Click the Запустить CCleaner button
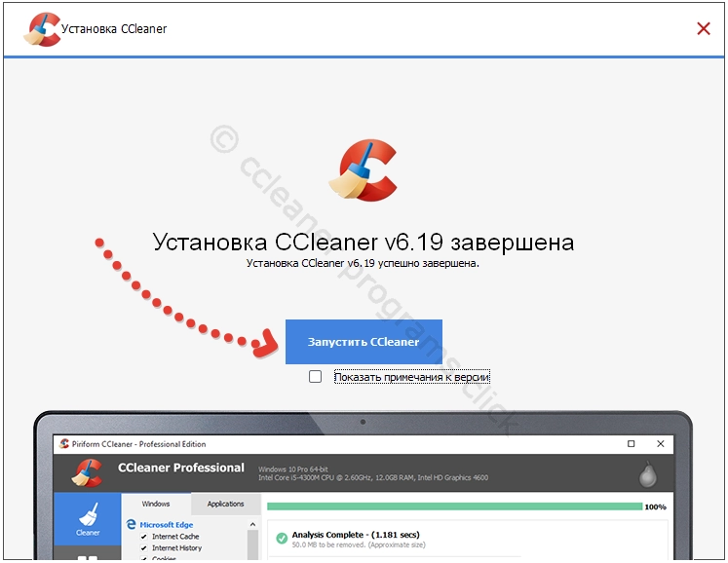728x563 pixels. 364,342
